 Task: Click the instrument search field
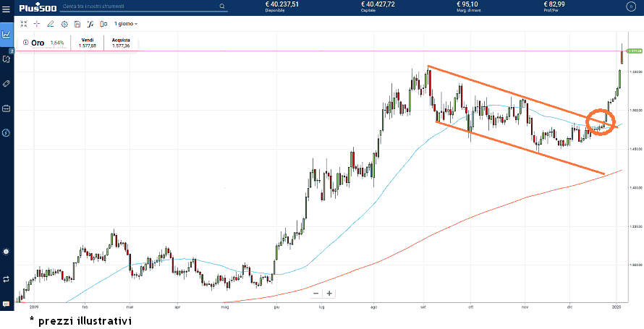pos(137,6)
